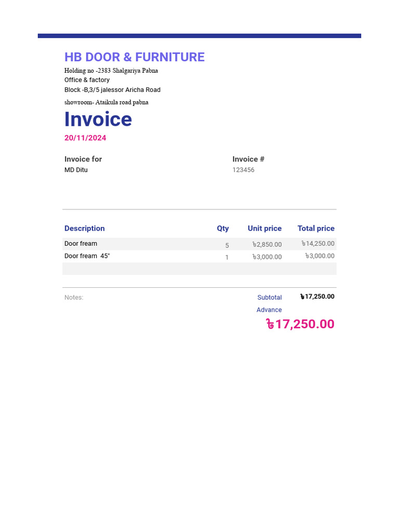Screen dimensions: 399x532
Task: Select the Block -B,3/5 jalessor Aricha Road line
Action: (112, 90)
